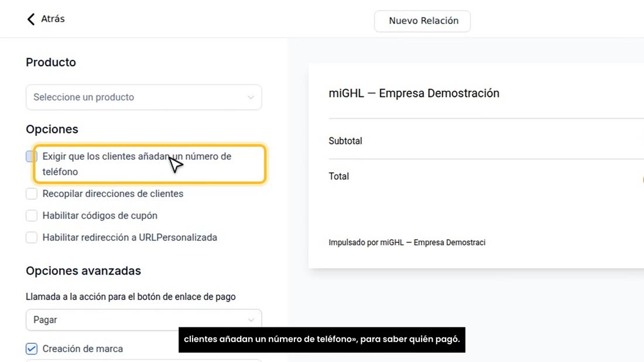Click Impulsado por miGHL footer text
The height and width of the screenshot is (362, 644).
(407, 243)
